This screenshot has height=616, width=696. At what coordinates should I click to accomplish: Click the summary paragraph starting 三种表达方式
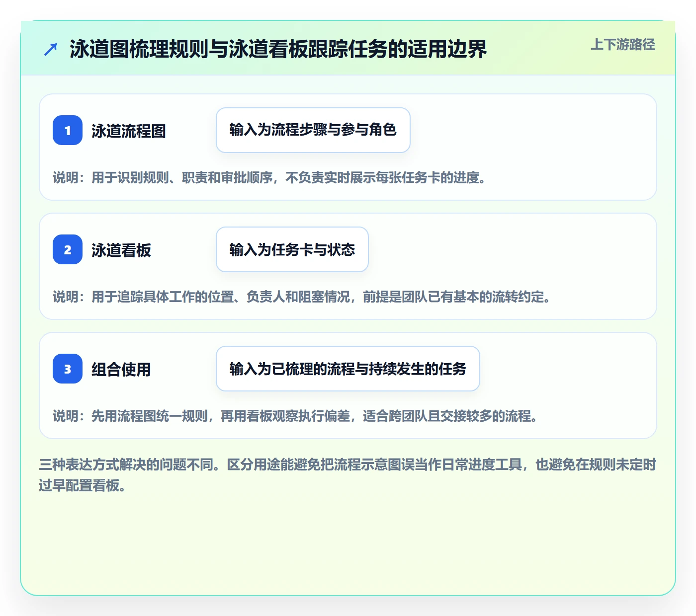pyautogui.click(x=348, y=475)
